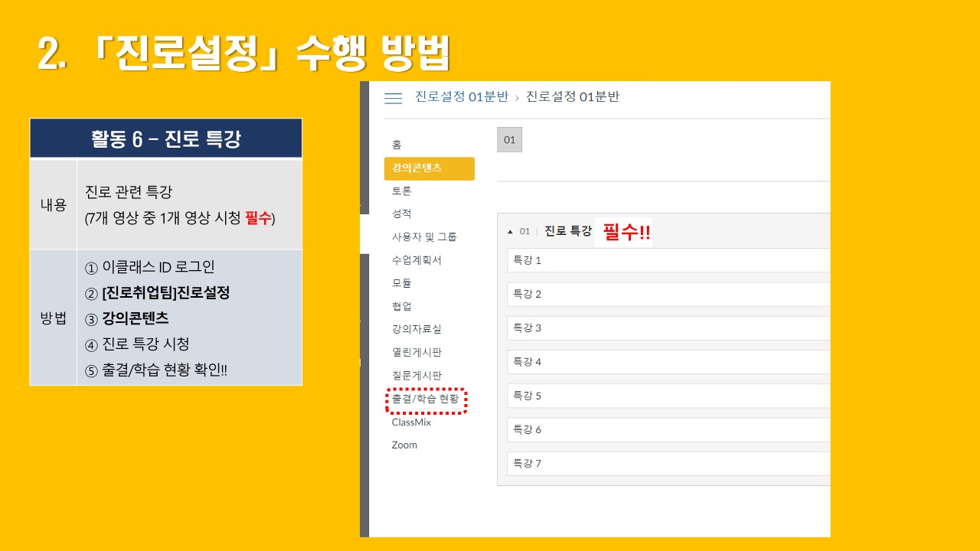Click the 진로설정 01분반 breadcrumb link
This screenshot has height=551, width=980.
click(461, 97)
